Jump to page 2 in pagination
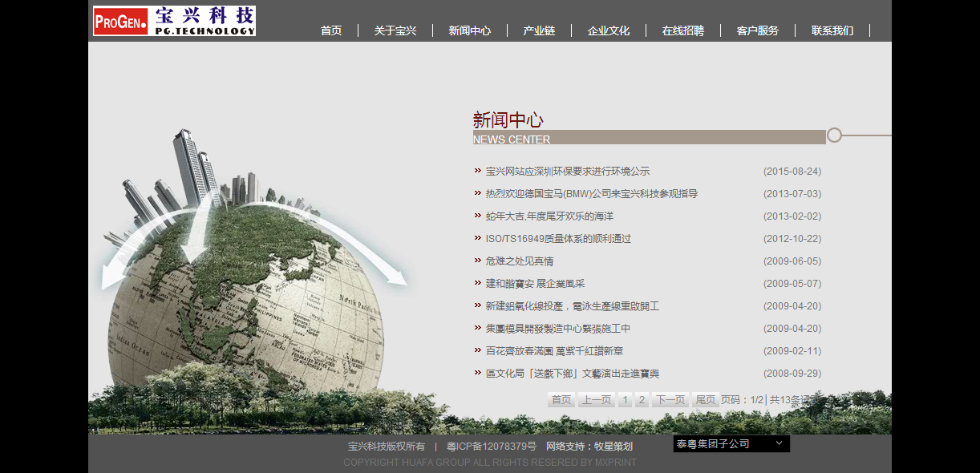 641,398
